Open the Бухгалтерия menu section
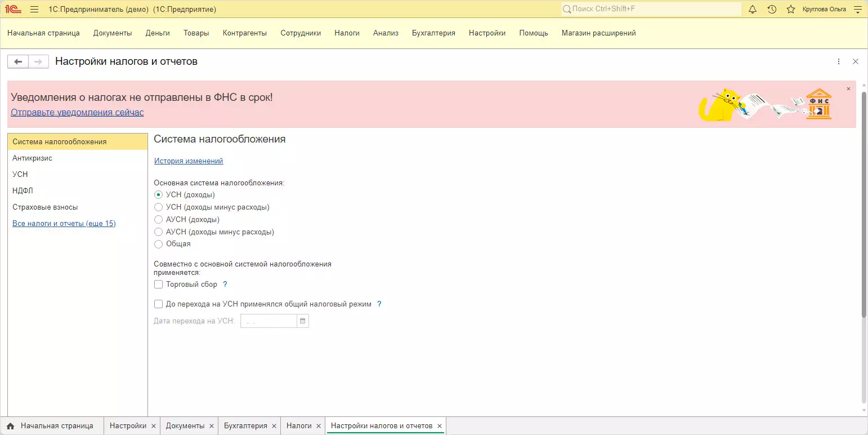Image resolution: width=868 pixels, height=435 pixels. pyautogui.click(x=433, y=33)
